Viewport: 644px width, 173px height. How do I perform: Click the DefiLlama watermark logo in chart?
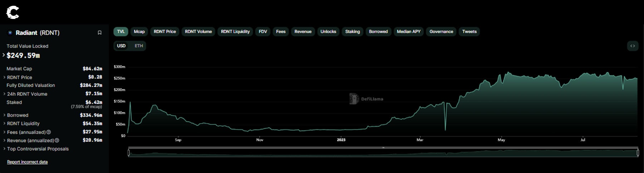(354, 99)
